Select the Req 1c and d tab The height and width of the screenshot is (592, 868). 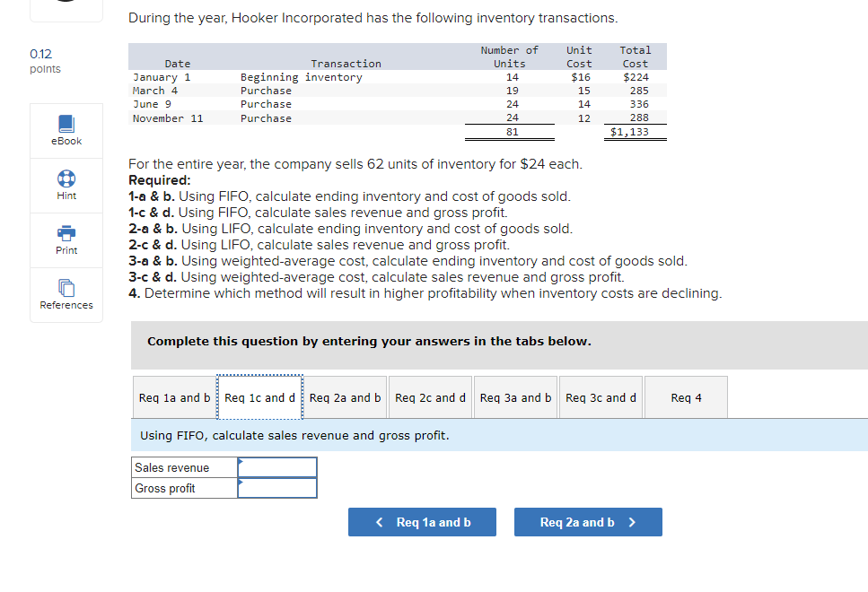click(259, 397)
